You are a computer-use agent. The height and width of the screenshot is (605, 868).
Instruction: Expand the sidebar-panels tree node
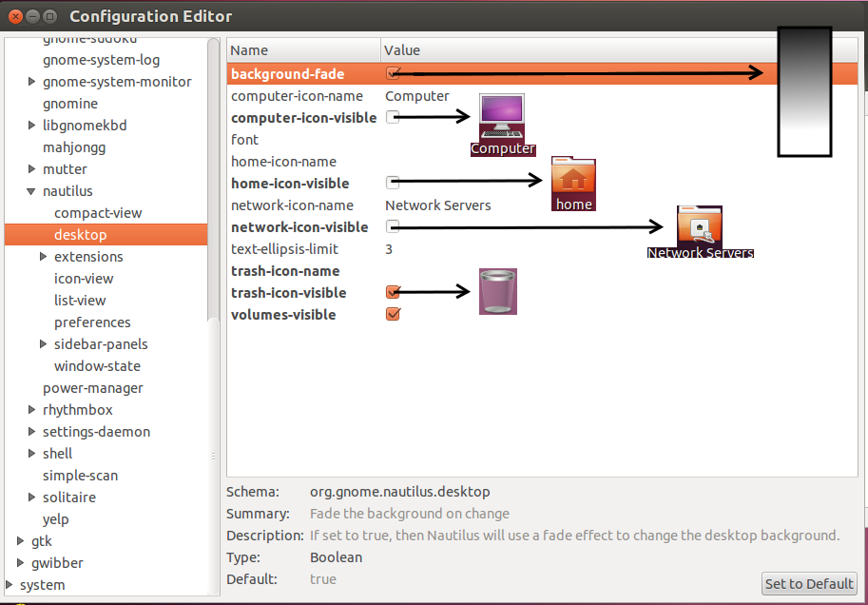[x=44, y=344]
